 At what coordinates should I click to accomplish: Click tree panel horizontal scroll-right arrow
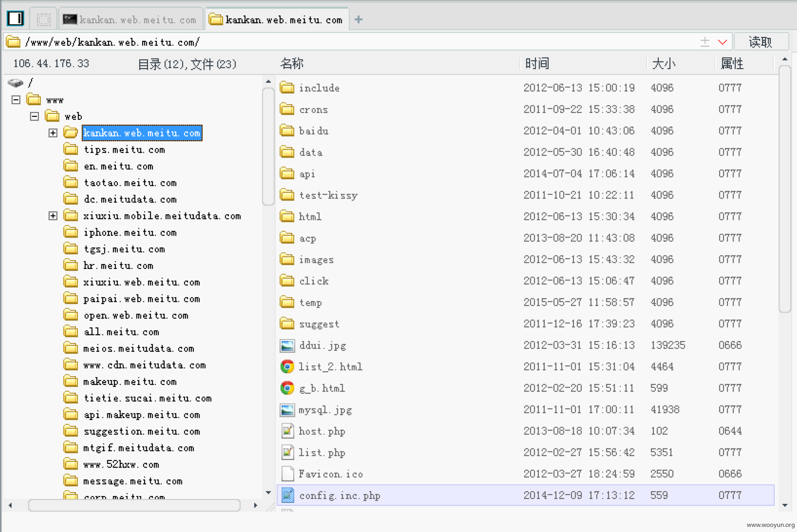(256, 505)
